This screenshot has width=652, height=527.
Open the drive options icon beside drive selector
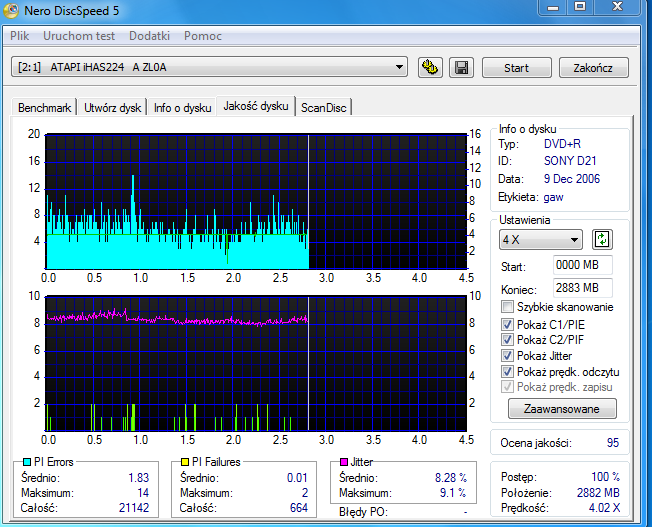(430, 67)
